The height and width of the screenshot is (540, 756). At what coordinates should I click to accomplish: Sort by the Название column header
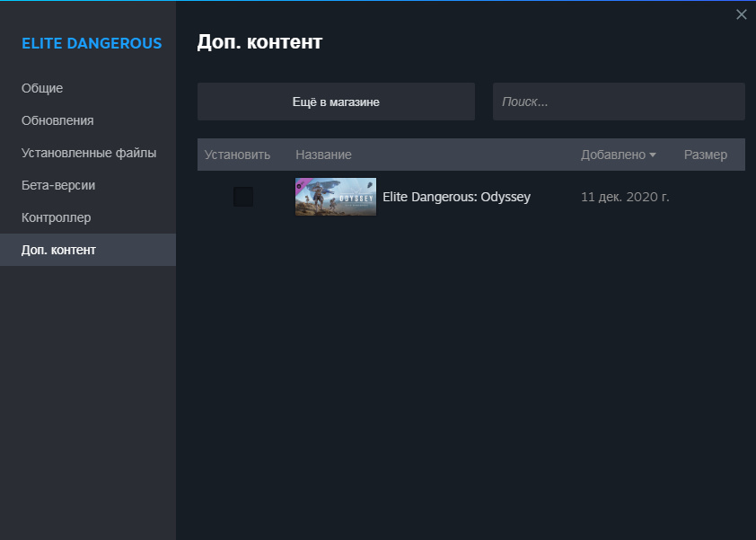(323, 155)
